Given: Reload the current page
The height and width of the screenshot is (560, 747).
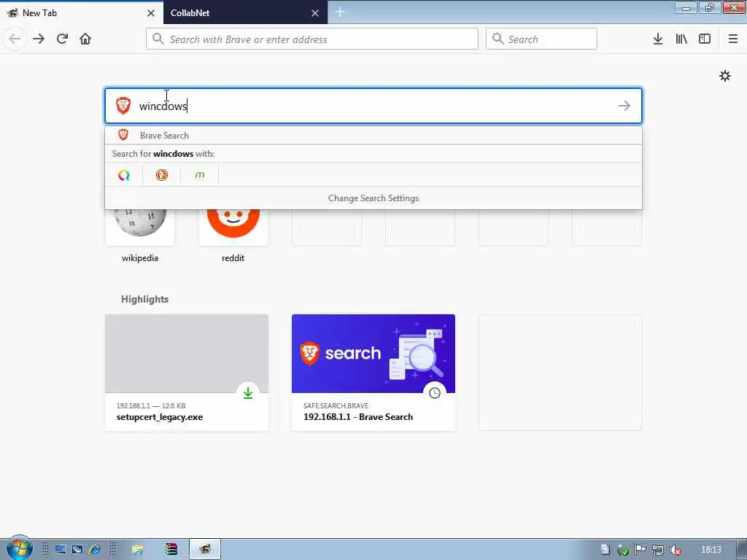Looking at the screenshot, I should pyautogui.click(x=63, y=39).
